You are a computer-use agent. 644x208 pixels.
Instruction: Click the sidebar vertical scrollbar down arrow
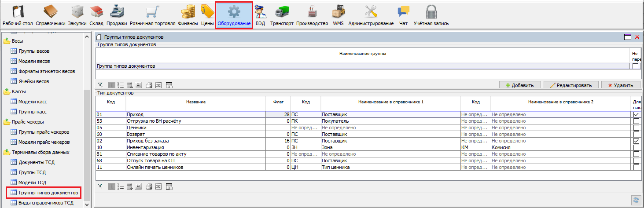tap(87, 204)
